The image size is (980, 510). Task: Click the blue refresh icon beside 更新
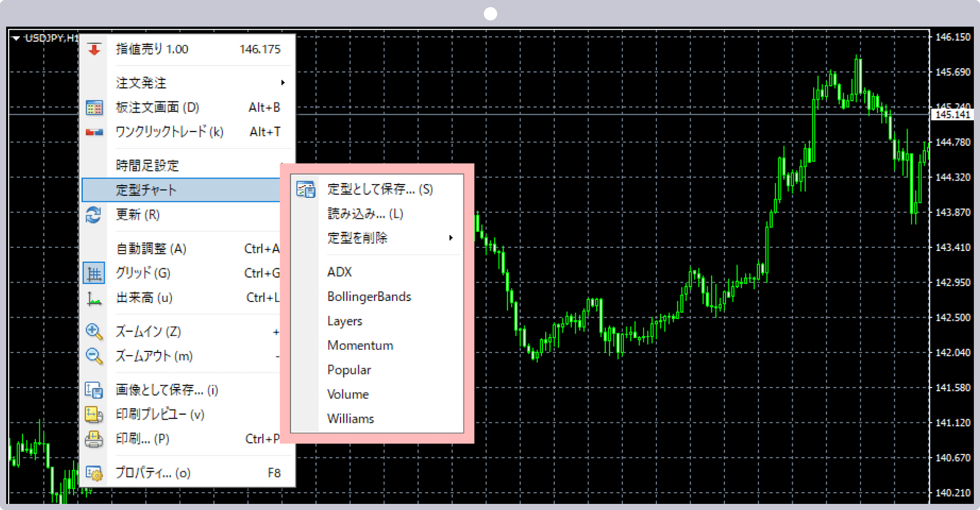click(x=94, y=215)
